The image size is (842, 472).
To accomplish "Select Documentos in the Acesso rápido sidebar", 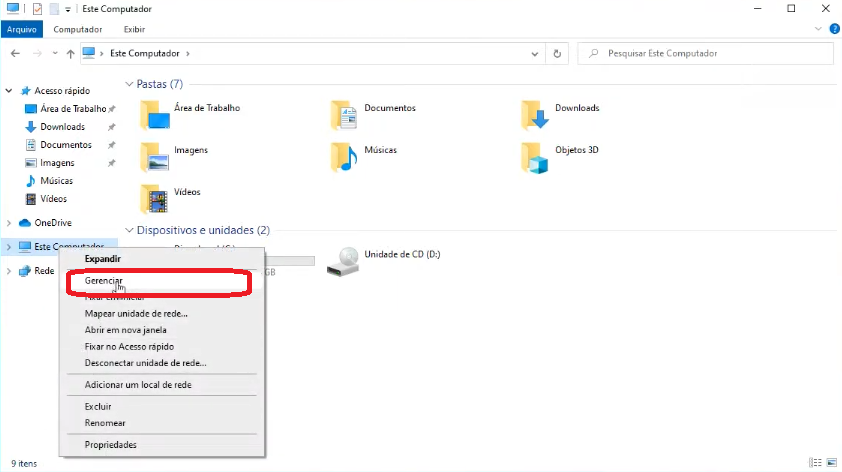I will click(x=66, y=145).
